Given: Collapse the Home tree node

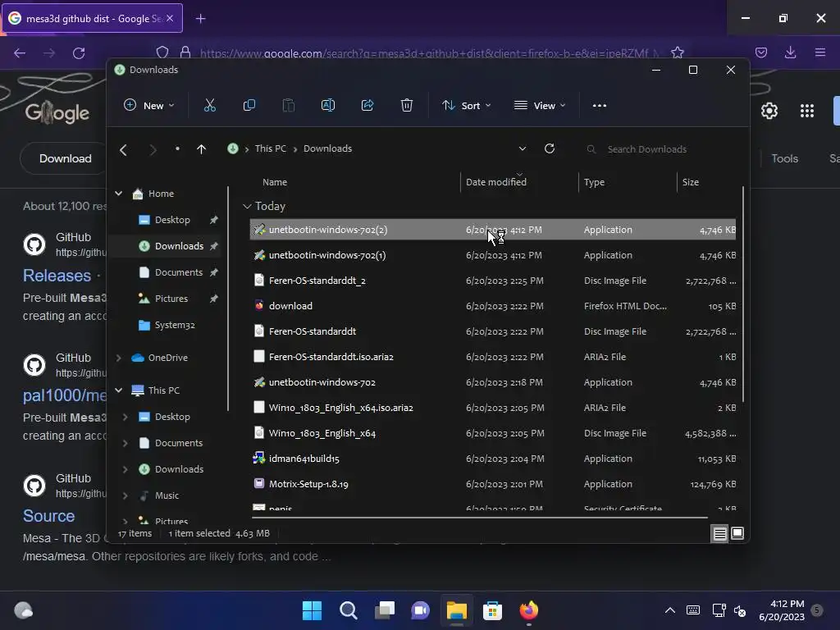Looking at the screenshot, I should tap(118, 194).
